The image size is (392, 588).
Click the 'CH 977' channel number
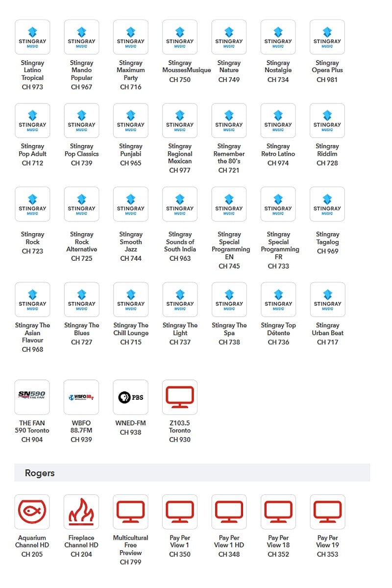[180, 171]
